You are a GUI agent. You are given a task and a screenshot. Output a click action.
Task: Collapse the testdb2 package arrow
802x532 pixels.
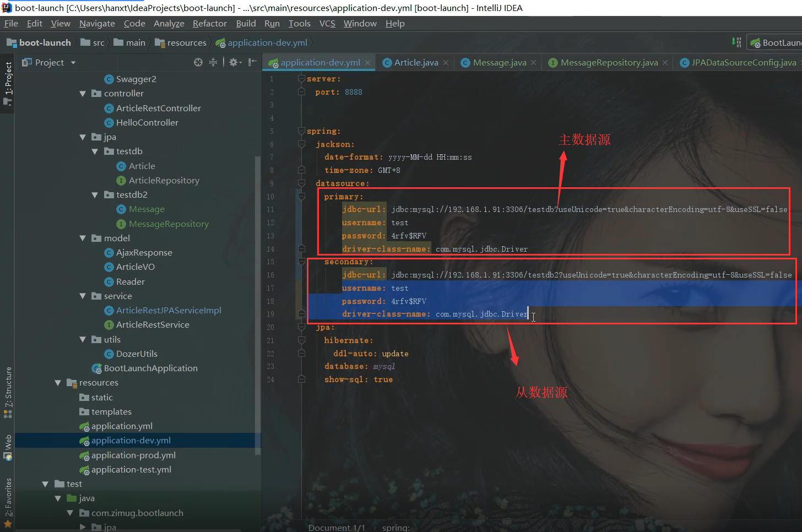[95, 195]
